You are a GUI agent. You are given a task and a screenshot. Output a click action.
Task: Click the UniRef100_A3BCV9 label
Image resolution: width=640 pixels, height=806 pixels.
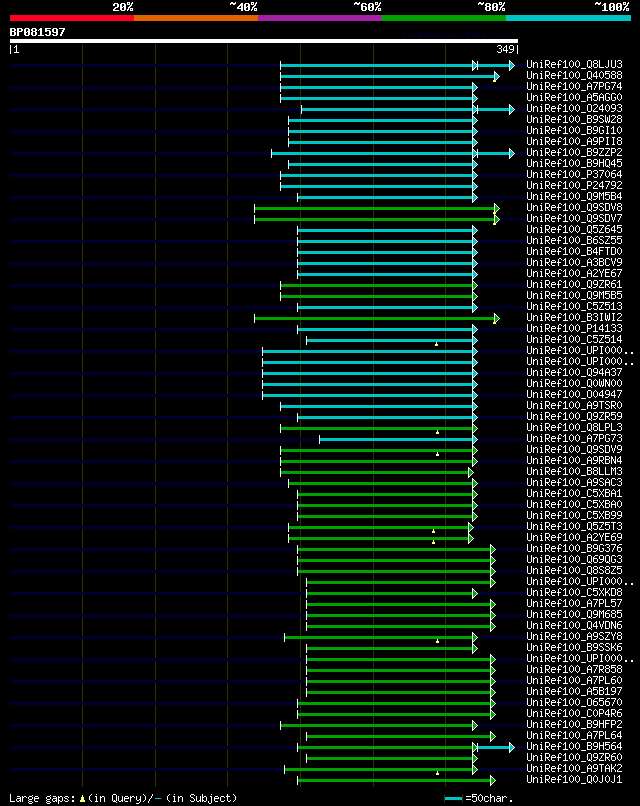tap(574, 263)
